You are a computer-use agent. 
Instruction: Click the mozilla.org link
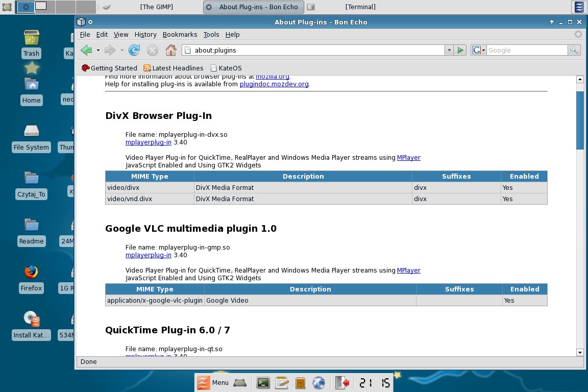pyautogui.click(x=272, y=77)
